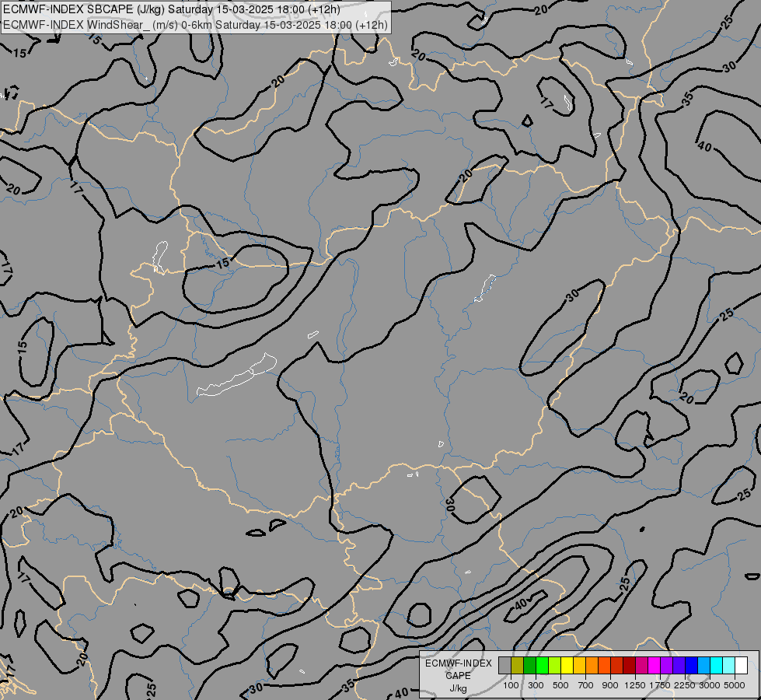The image size is (761, 700).
Task: Click the cyan legend swatch above 3000
Action: (x=717, y=665)
